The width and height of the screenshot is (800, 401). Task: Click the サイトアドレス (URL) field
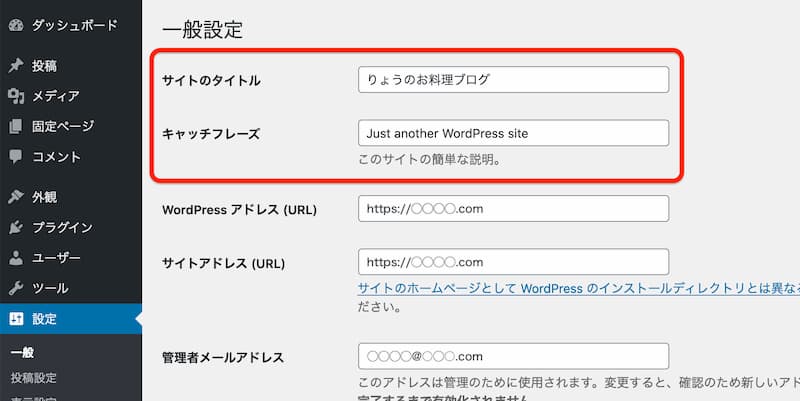coord(513,262)
